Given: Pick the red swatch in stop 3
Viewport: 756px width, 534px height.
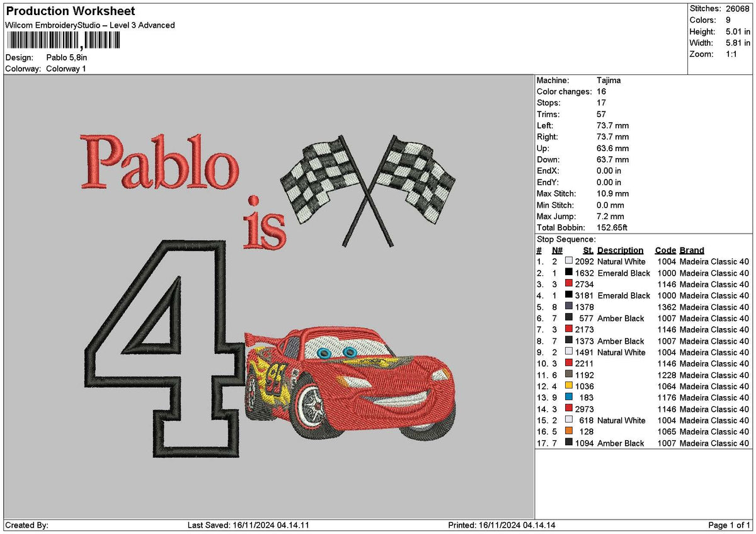Looking at the screenshot, I should [x=569, y=284].
